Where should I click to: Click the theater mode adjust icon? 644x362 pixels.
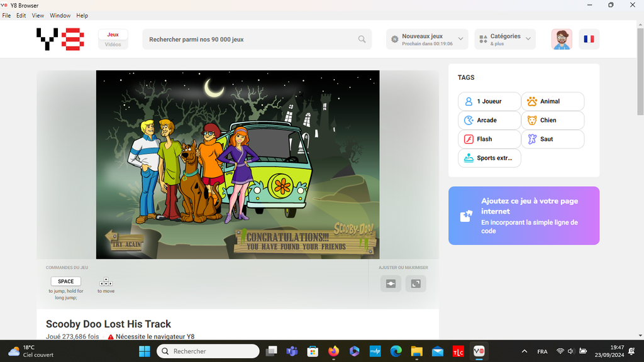[x=391, y=283]
